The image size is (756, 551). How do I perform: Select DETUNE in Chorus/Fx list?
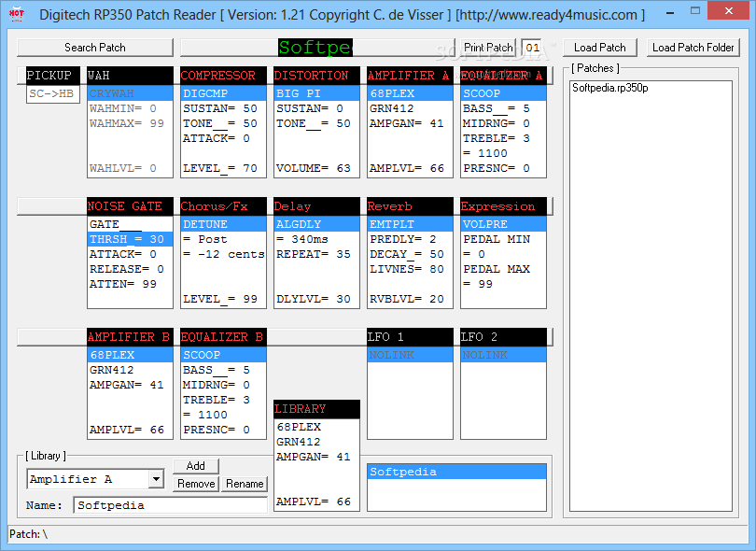tap(223, 224)
